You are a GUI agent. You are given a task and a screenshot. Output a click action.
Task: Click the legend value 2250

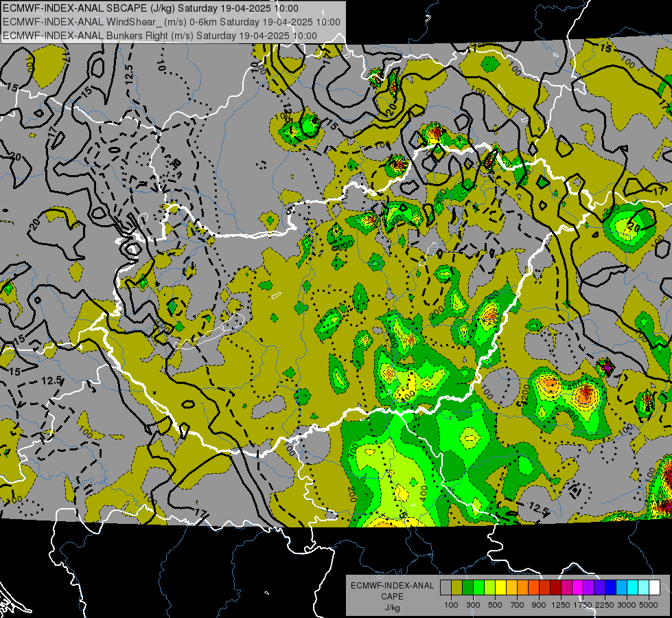pos(604,605)
